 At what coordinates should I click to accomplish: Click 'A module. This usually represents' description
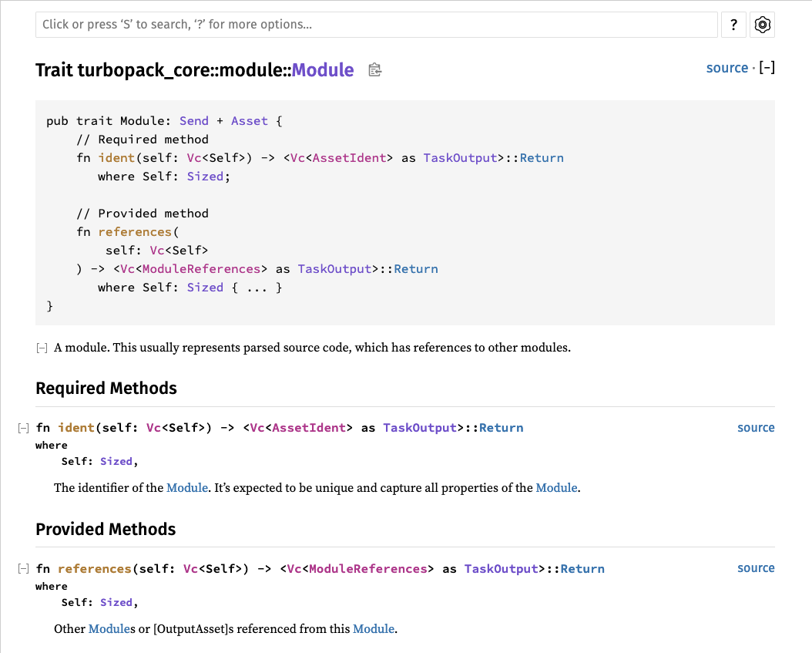click(312, 348)
